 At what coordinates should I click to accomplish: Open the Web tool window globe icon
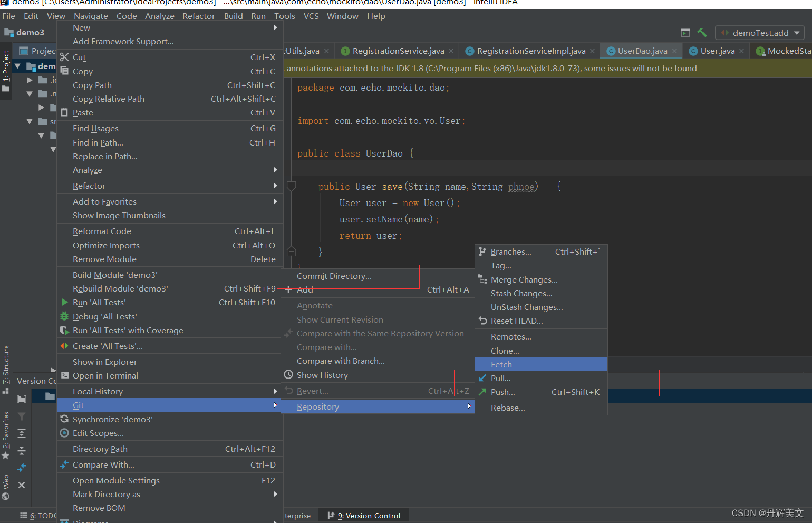[5, 496]
